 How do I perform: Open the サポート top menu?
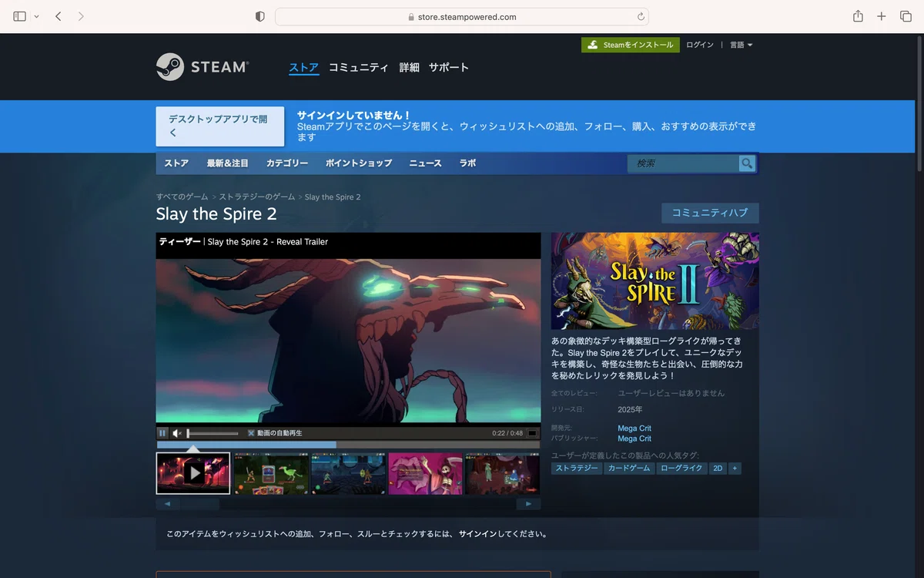pos(449,67)
